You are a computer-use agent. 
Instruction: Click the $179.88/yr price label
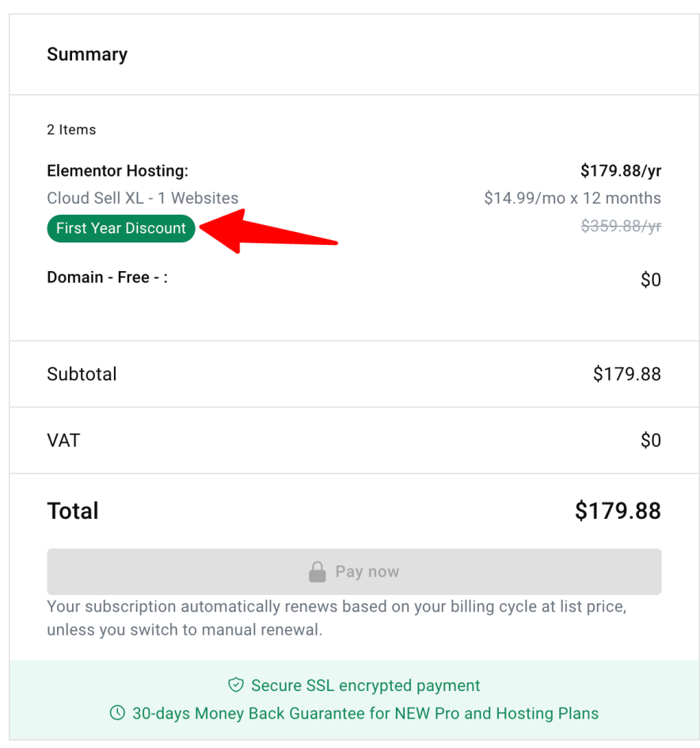[x=622, y=170]
